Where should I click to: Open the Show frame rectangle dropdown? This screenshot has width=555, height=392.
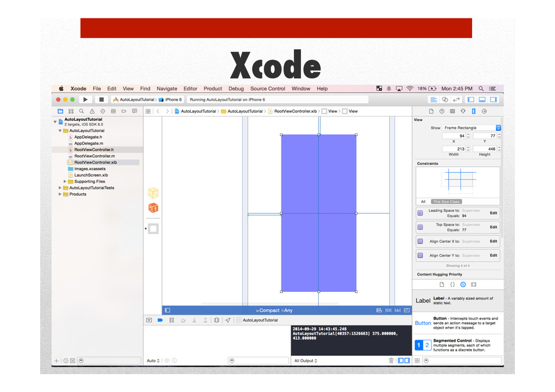pos(472,128)
